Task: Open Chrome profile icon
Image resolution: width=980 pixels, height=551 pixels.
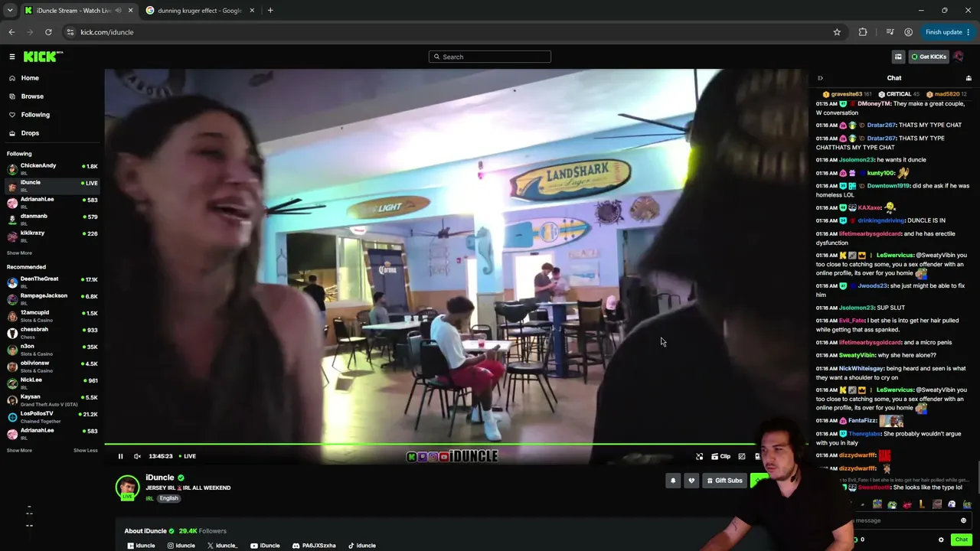Action: [x=908, y=32]
